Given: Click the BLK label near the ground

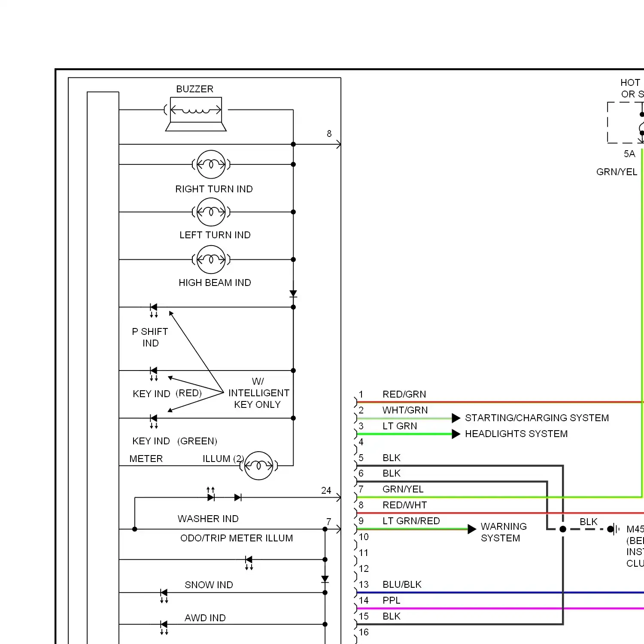Looking at the screenshot, I should point(588,522).
